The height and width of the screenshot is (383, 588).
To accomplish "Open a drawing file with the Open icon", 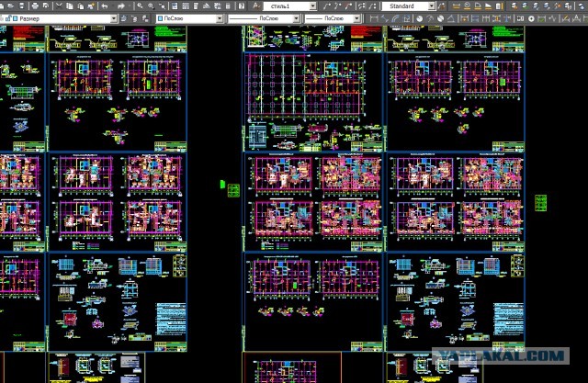I will point(10,6).
